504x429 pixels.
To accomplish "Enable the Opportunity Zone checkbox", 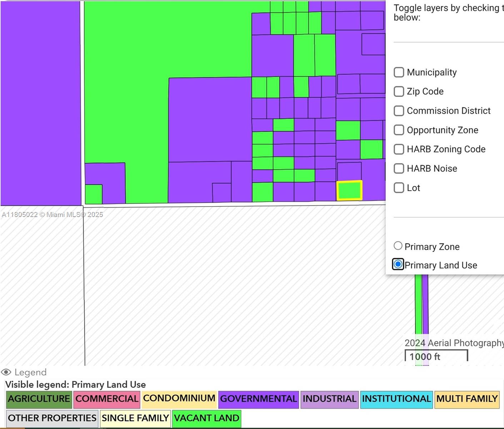I will 399,130.
